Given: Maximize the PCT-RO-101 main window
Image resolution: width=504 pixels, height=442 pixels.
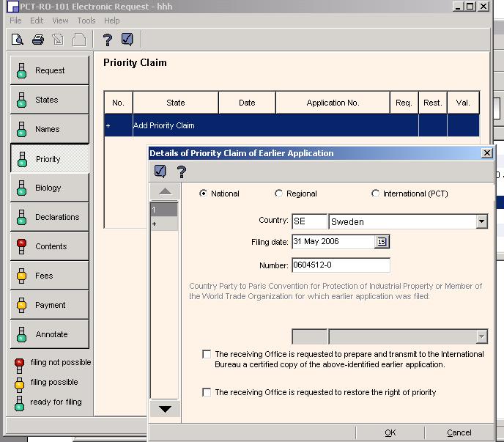Looking at the screenshot, I should coord(470,6).
